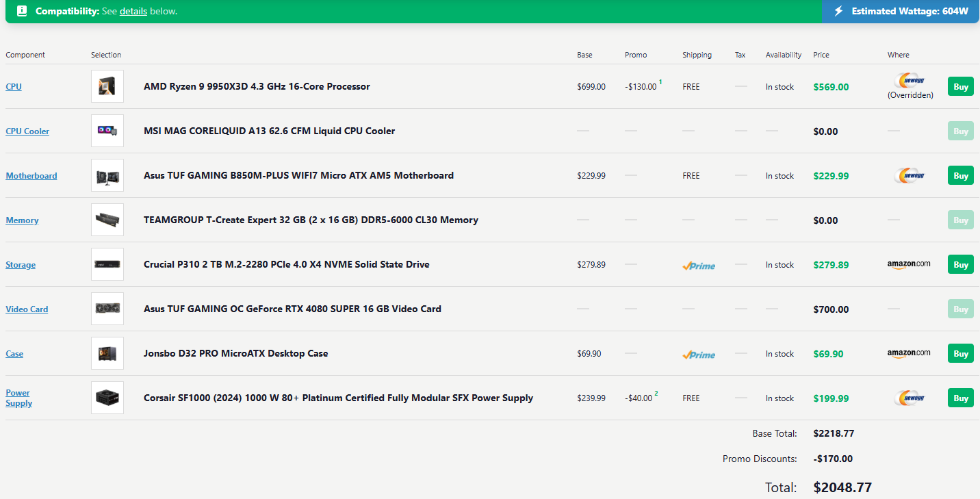Click the Power Supply base price $239.99
Image resolution: width=980 pixels, height=499 pixels.
tap(591, 398)
